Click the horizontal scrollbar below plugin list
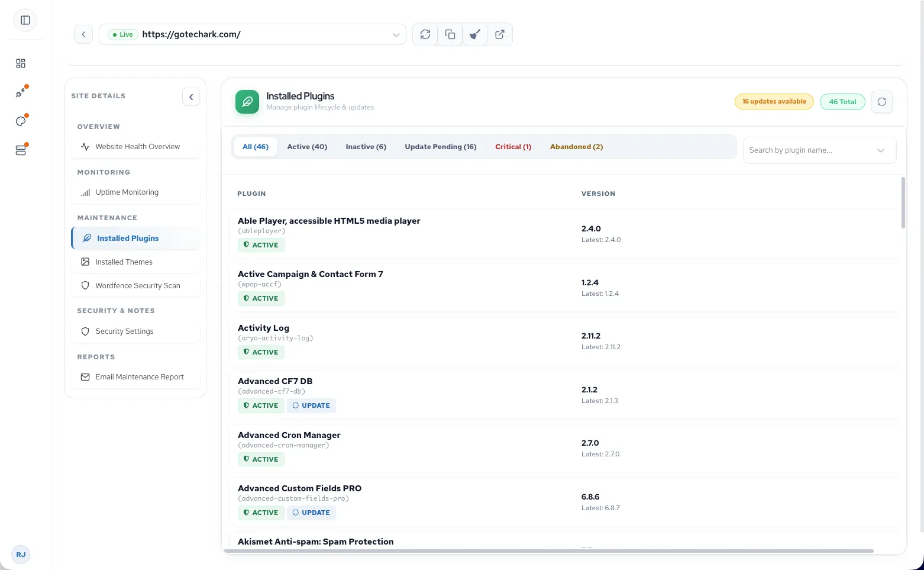The image size is (924, 570). (548, 551)
